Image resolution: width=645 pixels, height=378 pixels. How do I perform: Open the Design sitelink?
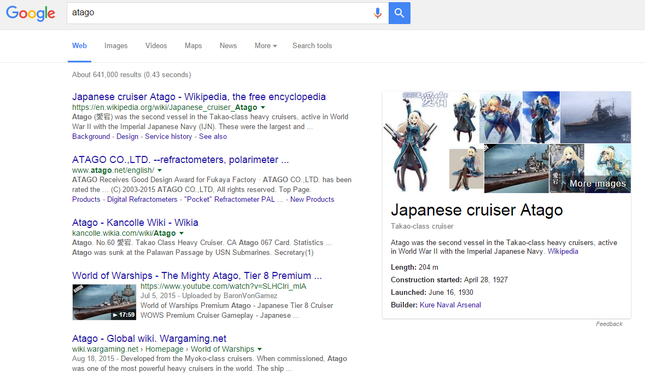point(127,137)
